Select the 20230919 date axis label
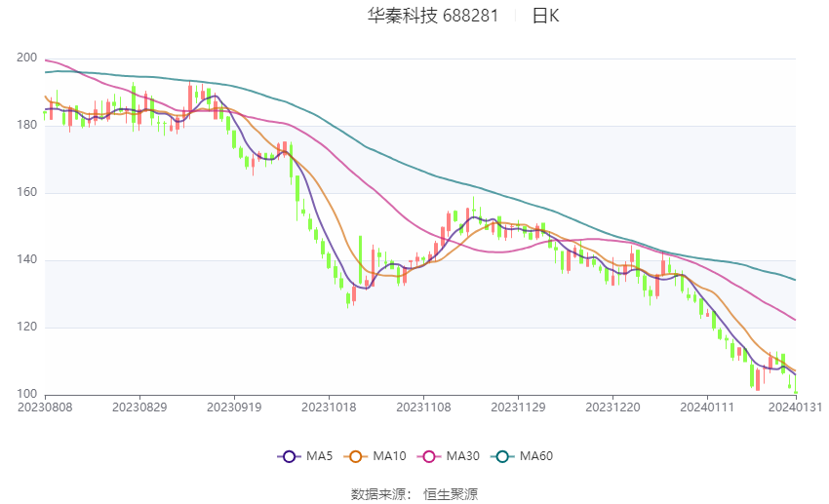Image resolution: width=829 pixels, height=504 pixels. point(234,407)
